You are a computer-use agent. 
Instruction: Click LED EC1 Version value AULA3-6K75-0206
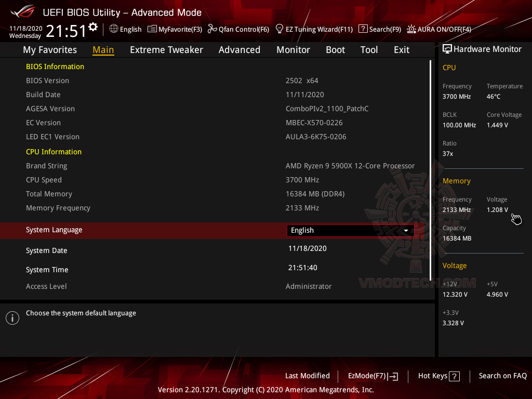click(x=316, y=137)
